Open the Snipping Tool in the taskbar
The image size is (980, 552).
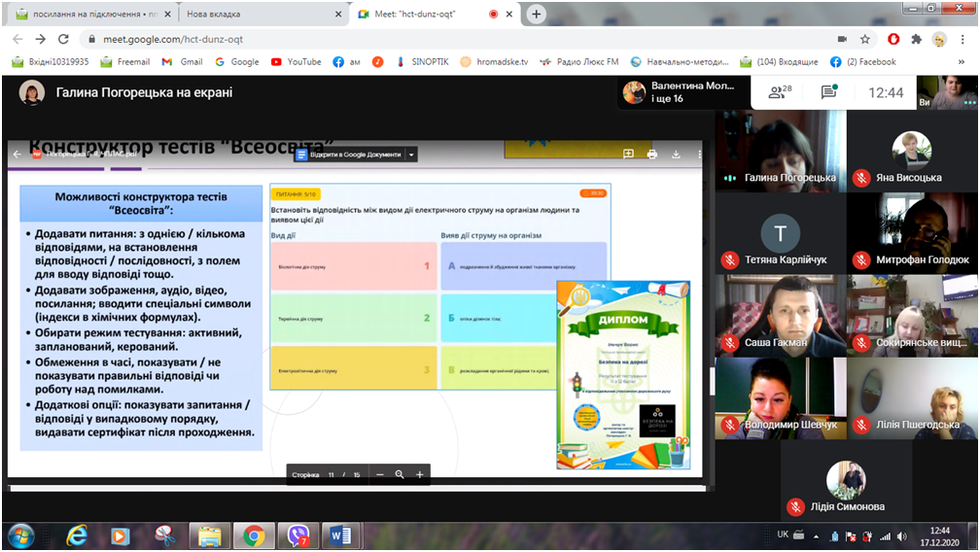(164, 535)
